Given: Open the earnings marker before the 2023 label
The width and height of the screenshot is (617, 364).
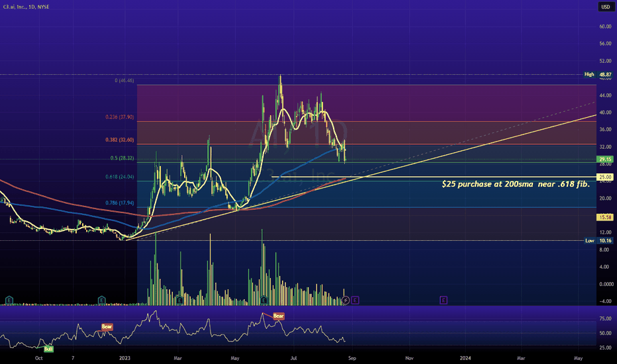Looking at the screenshot, I should tap(101, 300).
